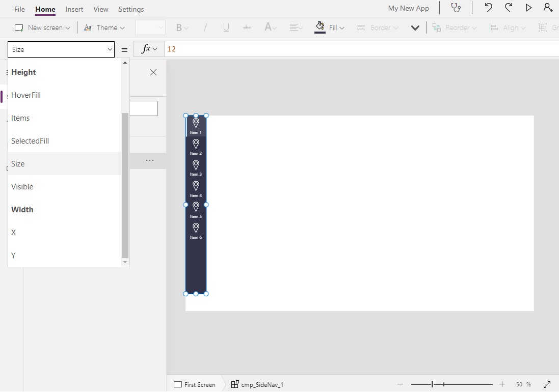Open the Settings menu
Viewport: 559px width, 392px height.
tap(131, 9)
